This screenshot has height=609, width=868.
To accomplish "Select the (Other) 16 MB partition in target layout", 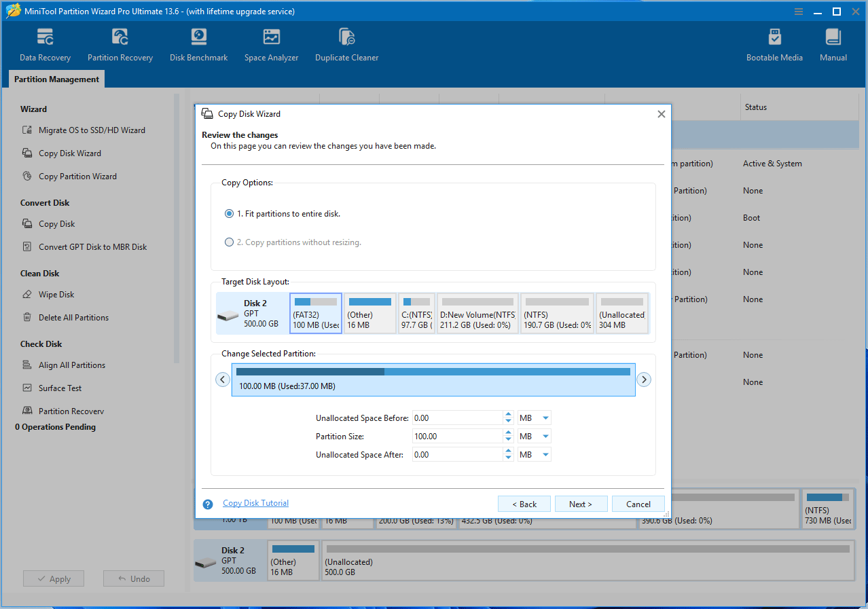I will pyautogui.click(x=370, y=313).
